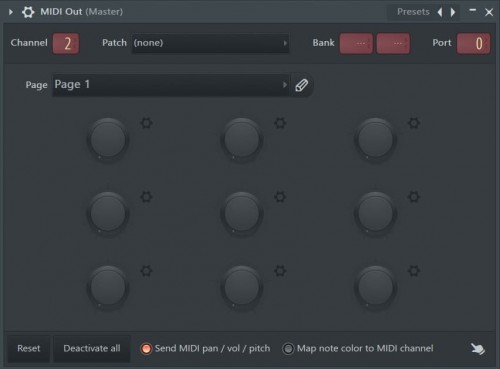Click top-left controller knob

[108, 139]
